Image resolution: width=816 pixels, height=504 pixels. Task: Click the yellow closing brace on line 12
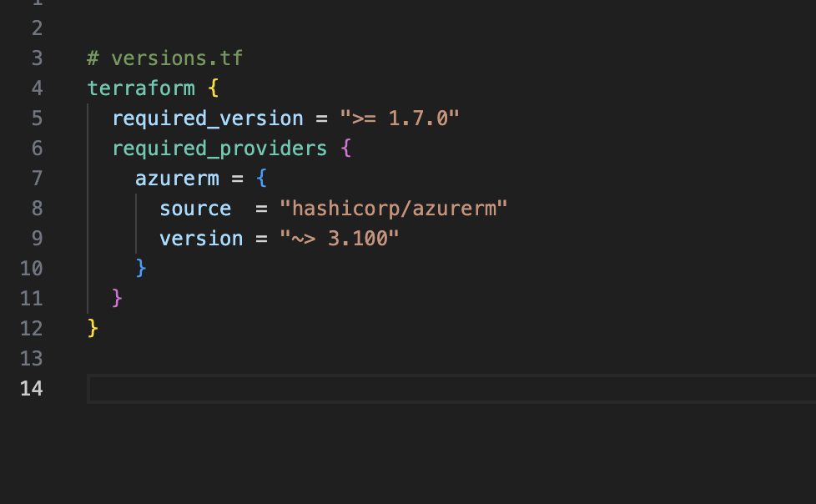coord(93,328)
